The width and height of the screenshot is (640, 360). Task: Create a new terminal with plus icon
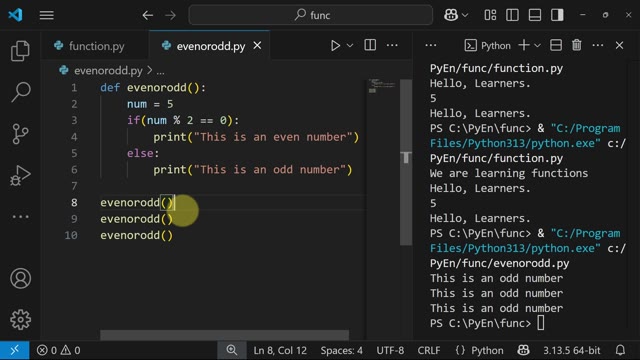524,45
